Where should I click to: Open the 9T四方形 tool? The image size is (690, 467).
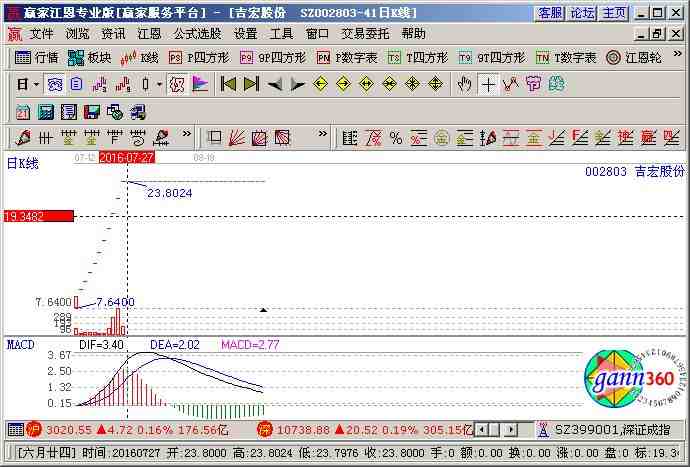coord(492,58)
